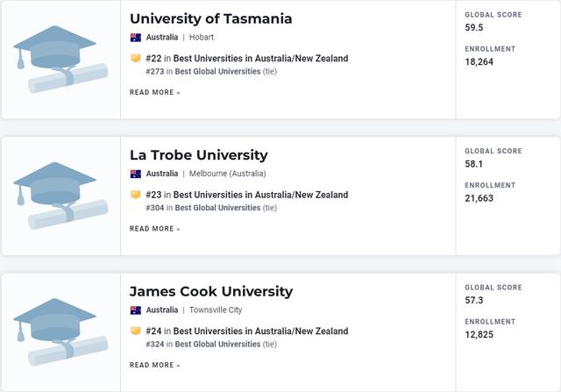Click the 57.3 global score of James Cook

coord(473,301)
